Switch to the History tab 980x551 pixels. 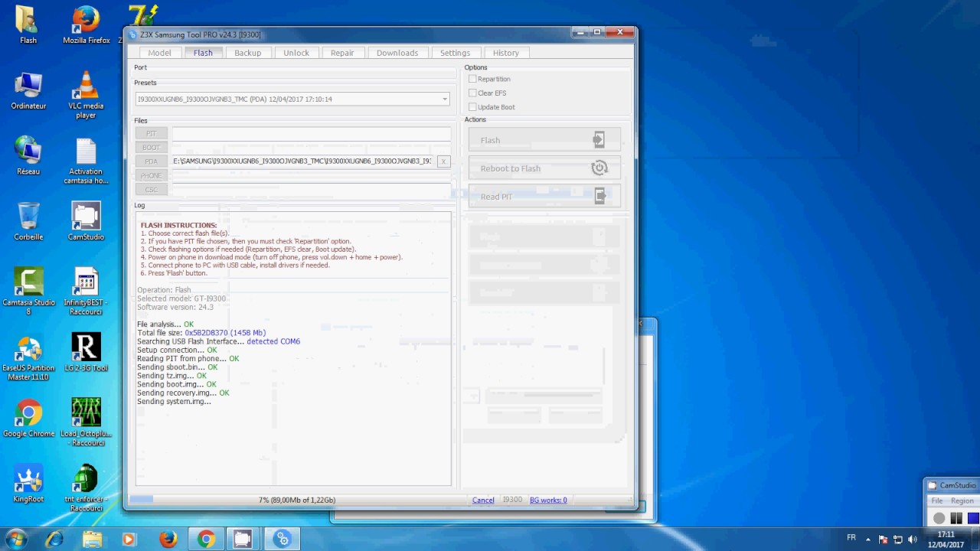506,53
